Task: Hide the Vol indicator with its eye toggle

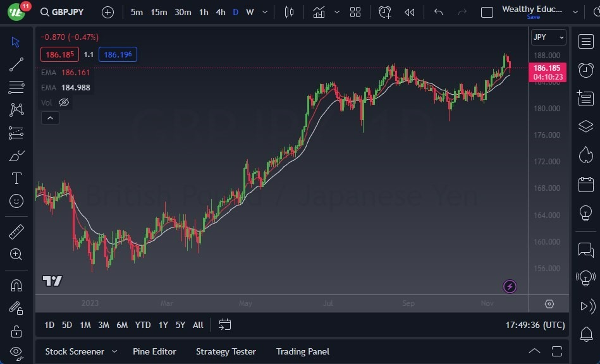Action: point(64,102)
